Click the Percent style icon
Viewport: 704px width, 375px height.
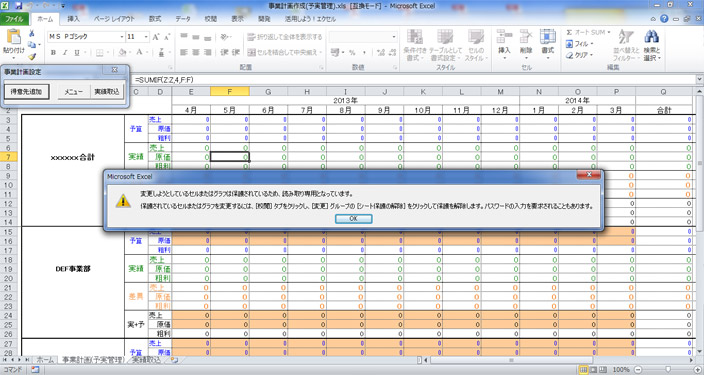click(x=352, y=53)
